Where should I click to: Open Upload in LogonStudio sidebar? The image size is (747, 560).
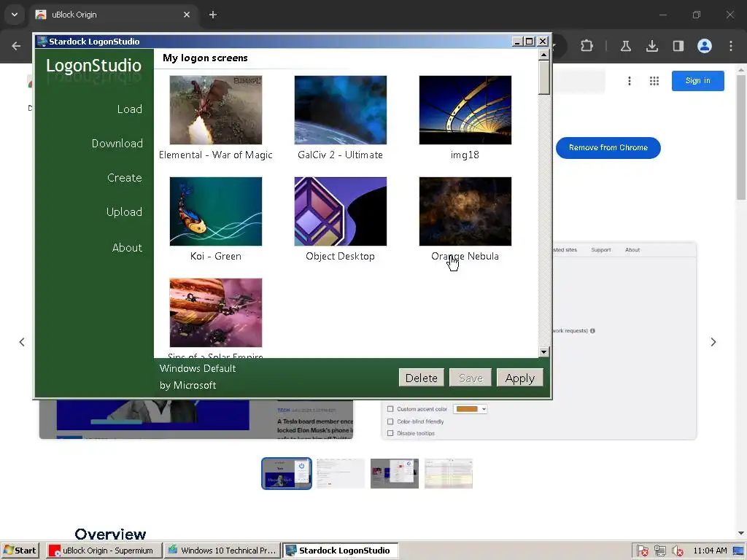(x=124, y=212)
